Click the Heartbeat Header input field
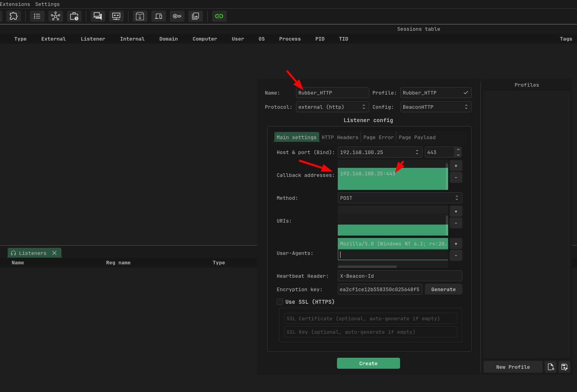Screen dimensions: 577x392 [x=399, y=276]
